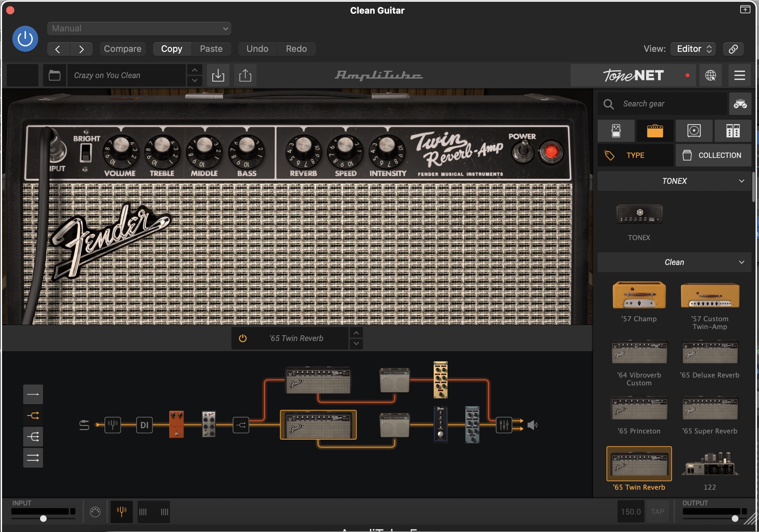Select the two-path split routing icon
The width and height of the screenshot is (759, 532).
point(33,416)
